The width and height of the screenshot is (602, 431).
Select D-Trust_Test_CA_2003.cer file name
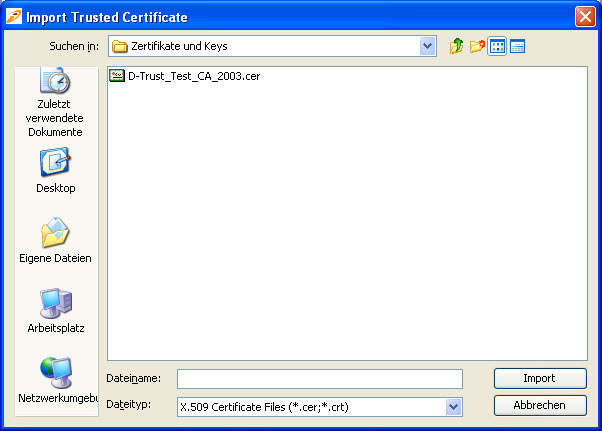pyautogui.click(x=194, y=75)
